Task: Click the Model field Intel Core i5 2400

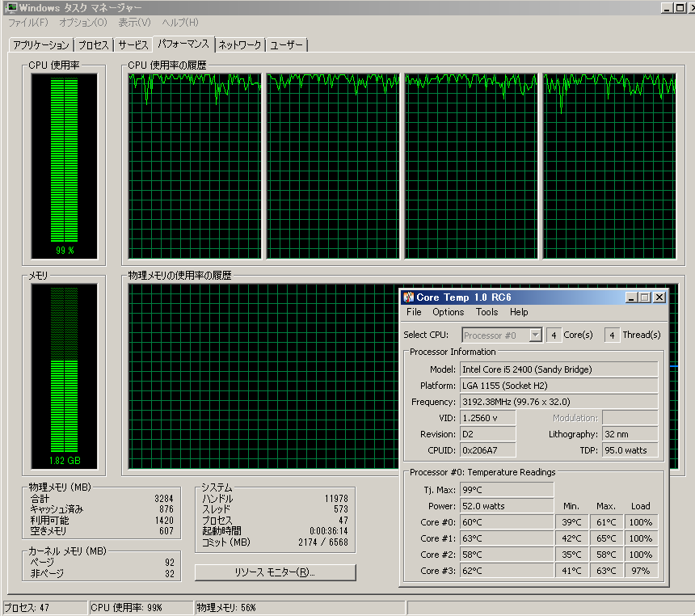Action: point(559,369)
